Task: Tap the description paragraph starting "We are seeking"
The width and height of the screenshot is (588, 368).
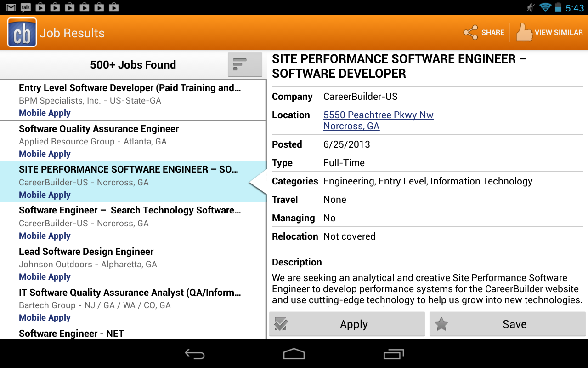Action: [427, 289]
